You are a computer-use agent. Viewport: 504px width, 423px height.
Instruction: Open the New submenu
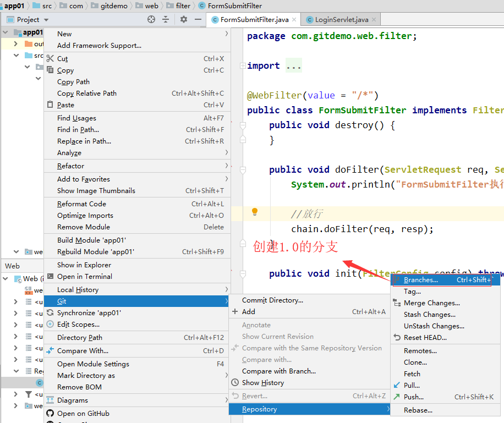137,34
